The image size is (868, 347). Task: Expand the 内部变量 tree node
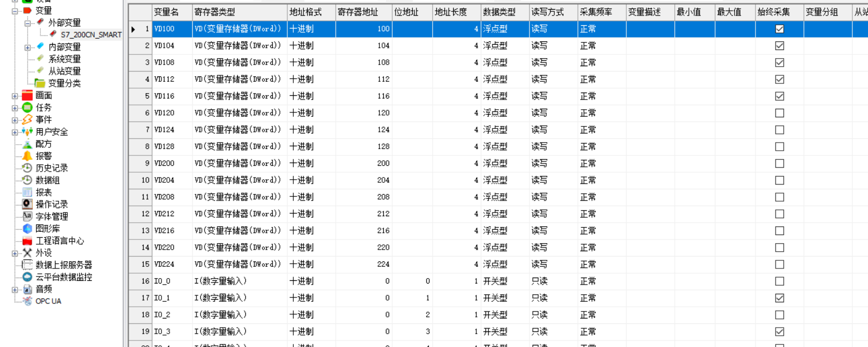[27, 47]
